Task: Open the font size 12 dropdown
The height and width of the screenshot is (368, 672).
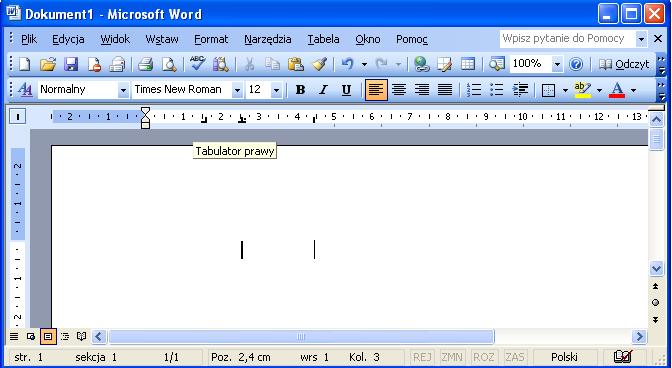Action: (x=276, y=90)
